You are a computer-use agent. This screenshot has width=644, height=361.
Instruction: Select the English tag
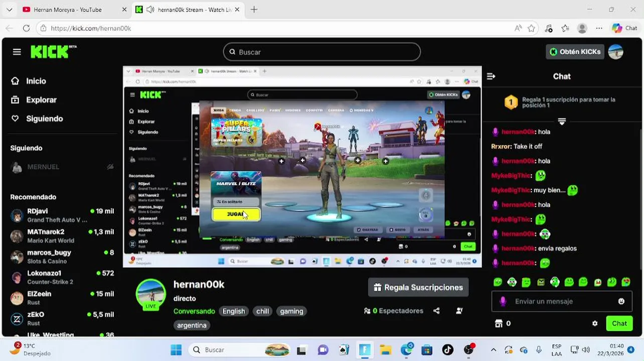pyautogui.click(x=234, y=311)
